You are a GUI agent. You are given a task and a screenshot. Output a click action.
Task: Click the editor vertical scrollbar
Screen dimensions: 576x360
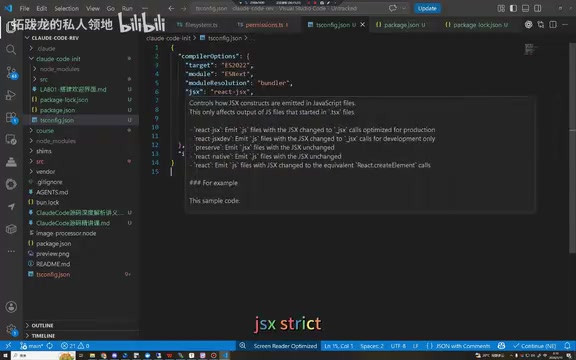pyautogui.click(x=572, y=147)
